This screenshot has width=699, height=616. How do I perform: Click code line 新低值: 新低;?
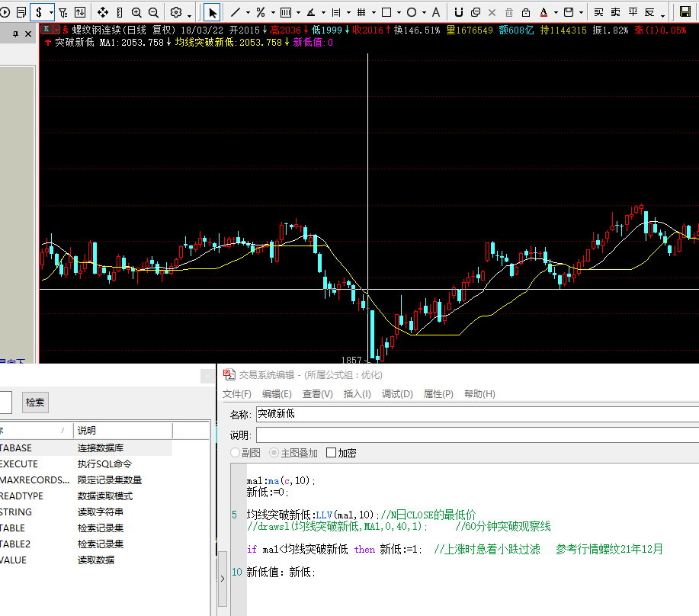[281, 573]
